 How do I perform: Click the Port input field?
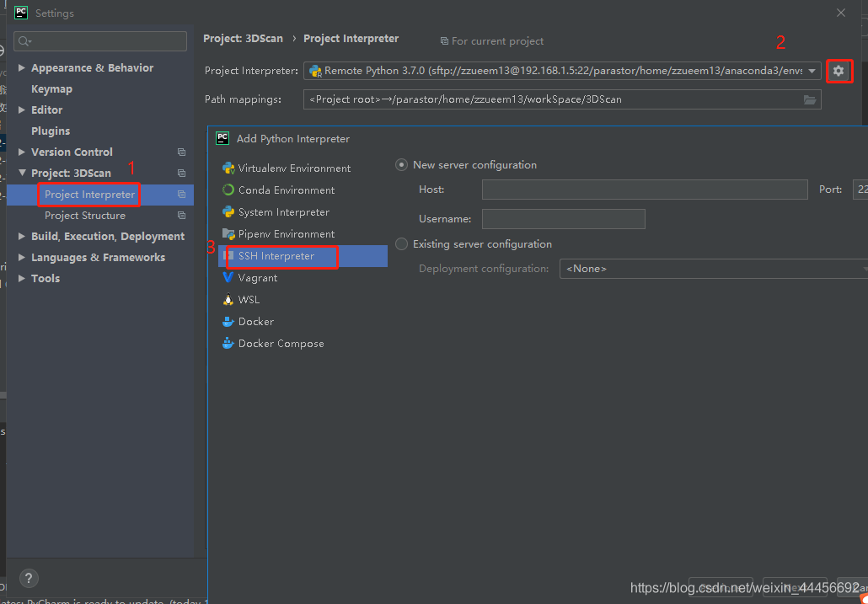pos(860,190)
